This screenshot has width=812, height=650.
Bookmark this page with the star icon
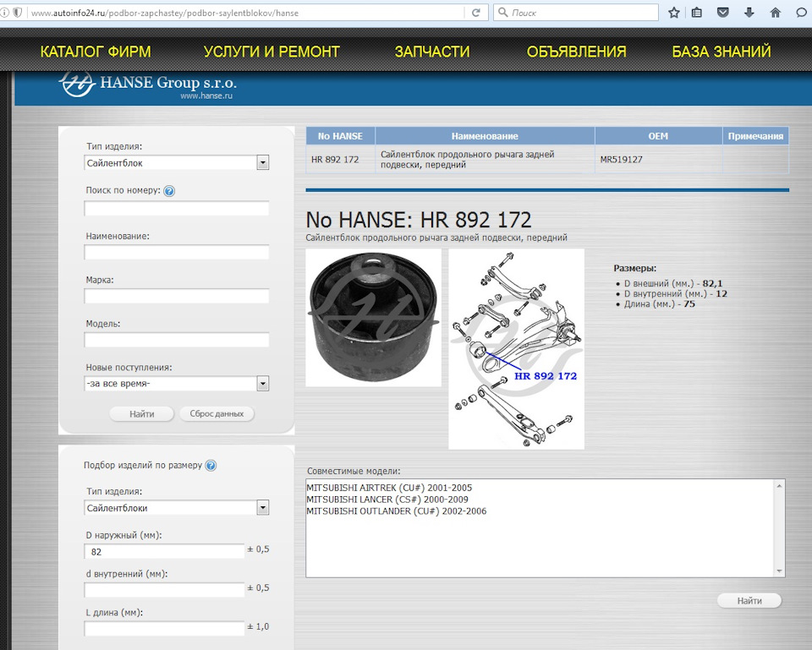(674, 13)
